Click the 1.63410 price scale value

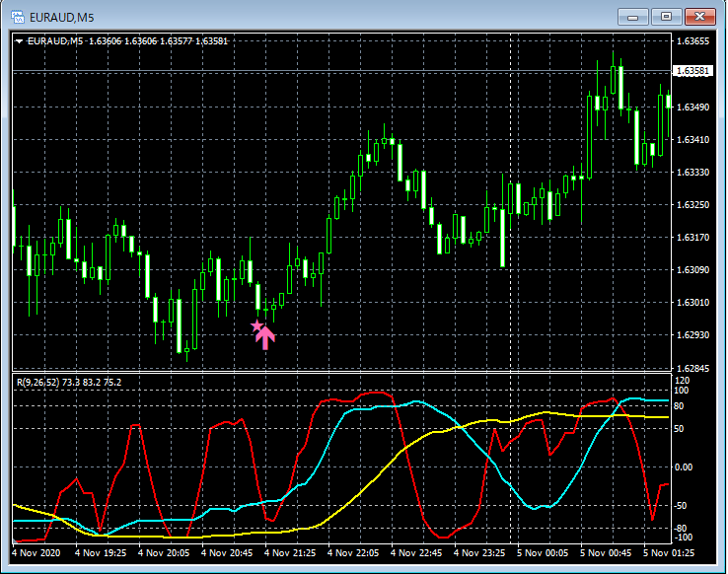click(692, 140)
